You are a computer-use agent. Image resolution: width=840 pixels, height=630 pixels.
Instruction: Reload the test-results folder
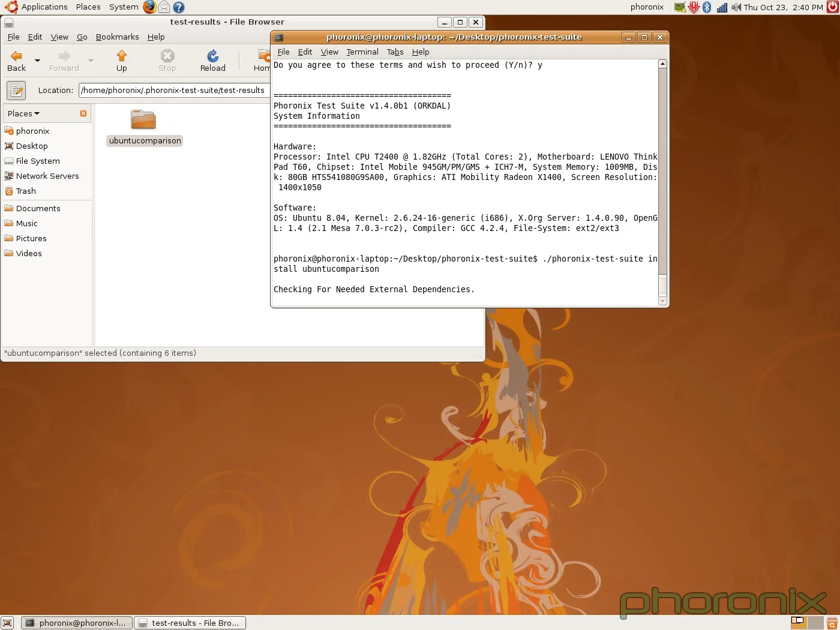[x=212, y=61]
